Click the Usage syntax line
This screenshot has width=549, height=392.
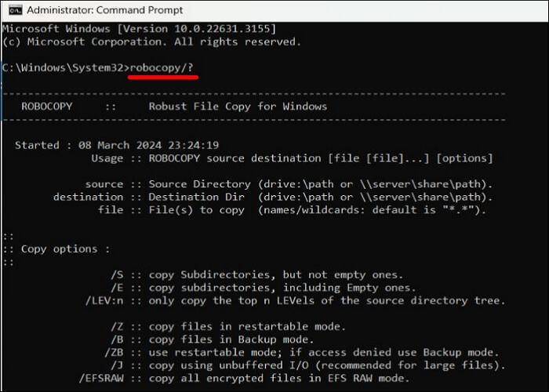tap(292, 158)
